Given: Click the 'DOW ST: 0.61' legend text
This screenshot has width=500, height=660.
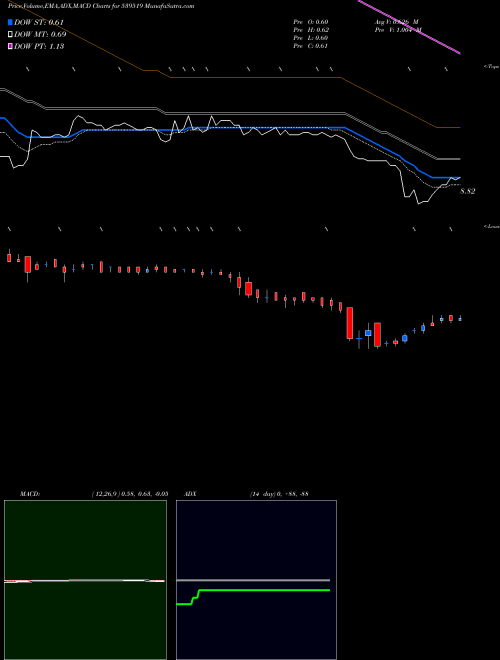Looking at the screenshot, I should [x=39, y=22].
